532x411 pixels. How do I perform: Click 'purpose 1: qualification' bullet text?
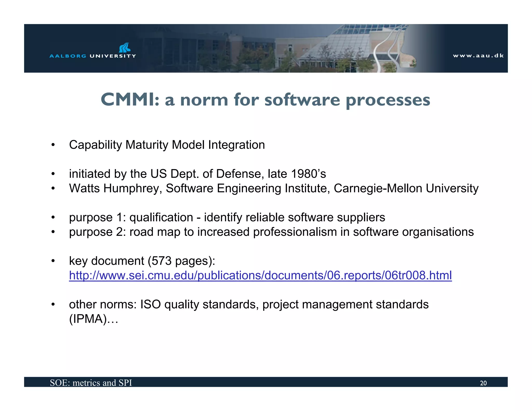click(227, 217)
